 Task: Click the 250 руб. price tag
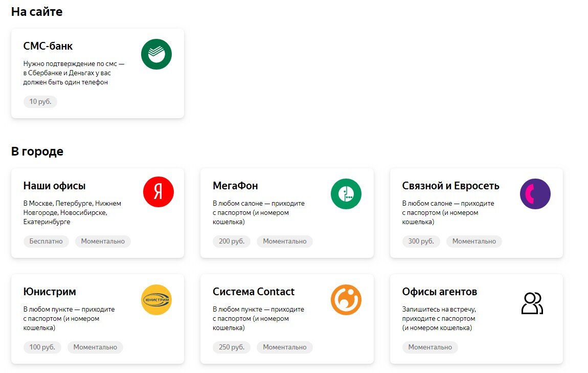tap(232, 347)
